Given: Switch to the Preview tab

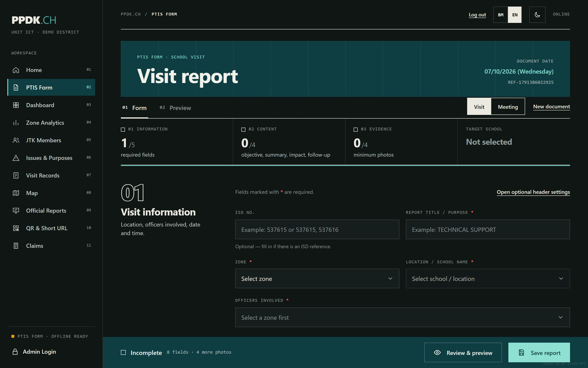Looking at the screenshot, I should tap(175, 108).
